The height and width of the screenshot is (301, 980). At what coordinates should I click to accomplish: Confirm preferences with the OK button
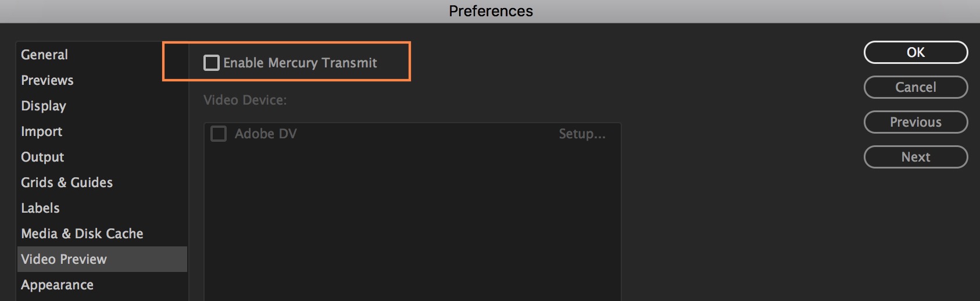tap(915, 52)
